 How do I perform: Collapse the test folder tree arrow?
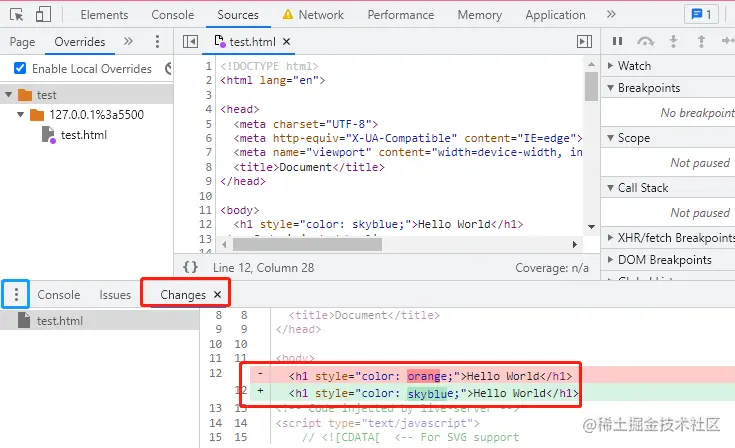point(8,95)
